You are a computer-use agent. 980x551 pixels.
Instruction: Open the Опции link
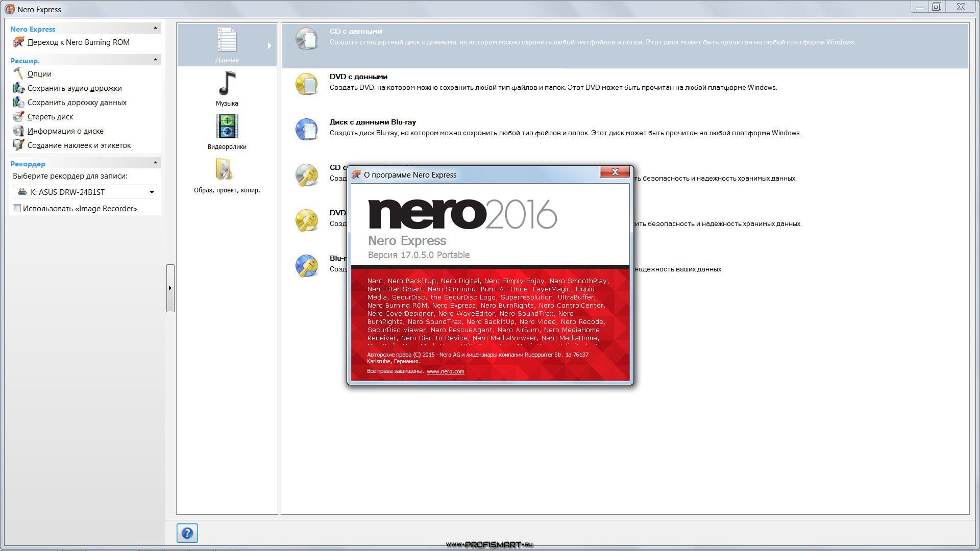(x=39, y=74)
